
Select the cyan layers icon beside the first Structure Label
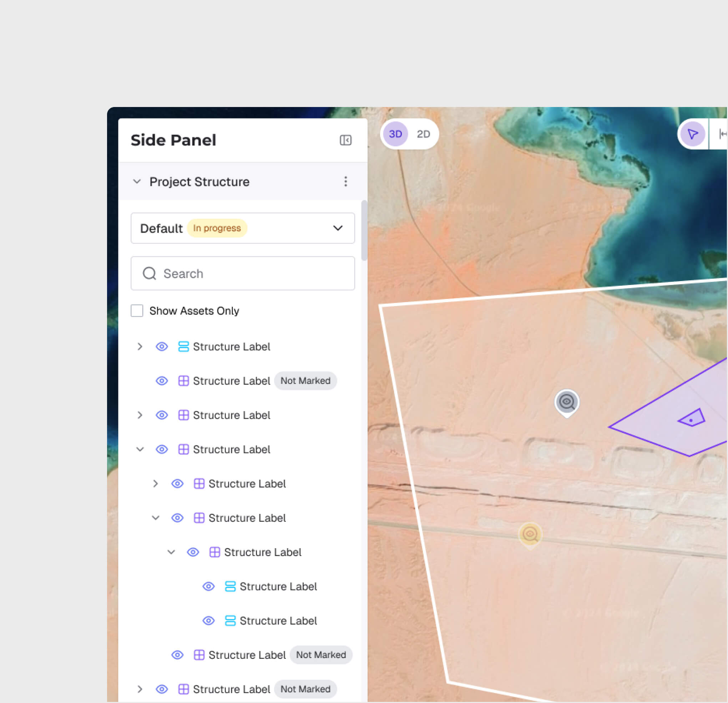[183, 346]
